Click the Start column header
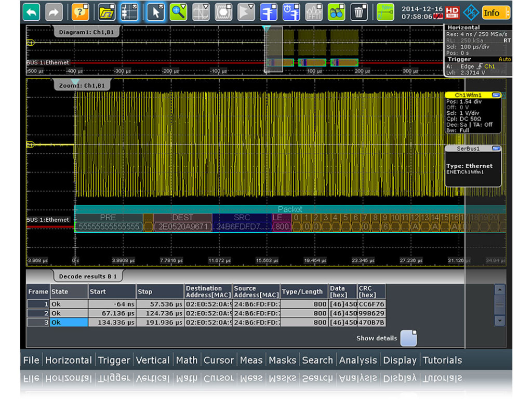 (x=112, y=291)
